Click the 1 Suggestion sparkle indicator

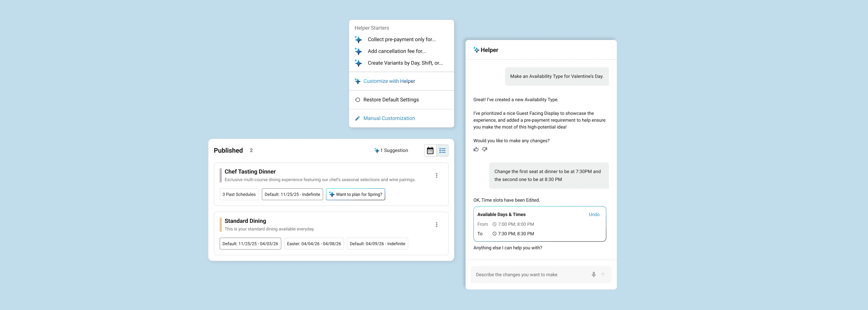point(391,150)
